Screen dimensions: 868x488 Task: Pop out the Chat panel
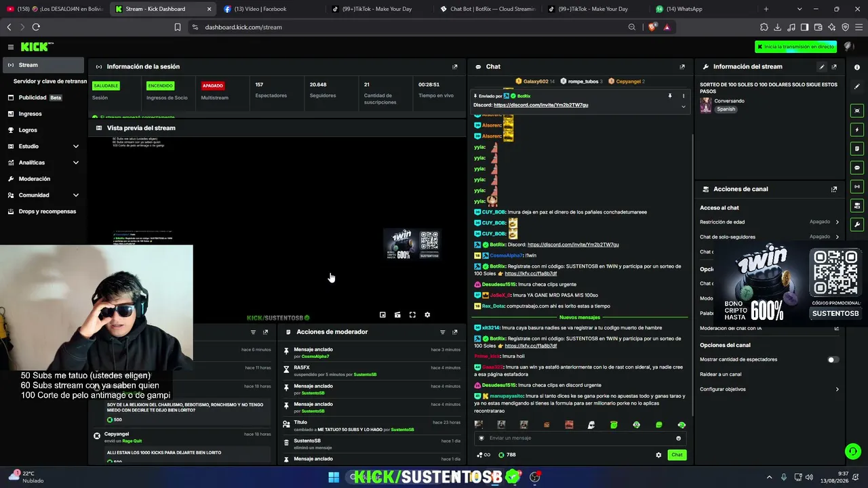click(682, 66)
